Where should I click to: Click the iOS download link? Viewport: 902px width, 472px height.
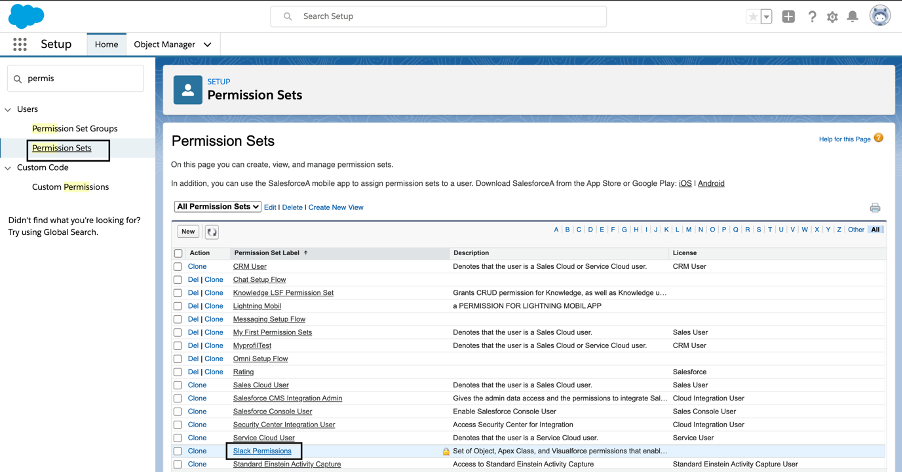click(685, 183)
